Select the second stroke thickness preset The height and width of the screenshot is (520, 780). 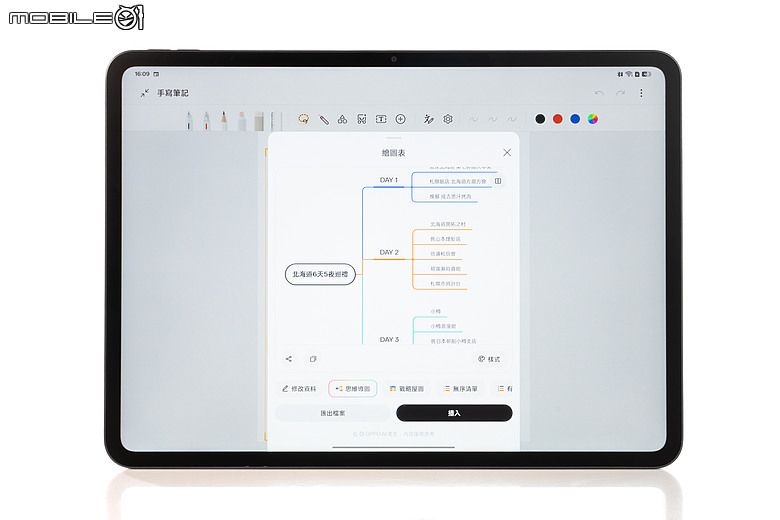coord(492,119)
